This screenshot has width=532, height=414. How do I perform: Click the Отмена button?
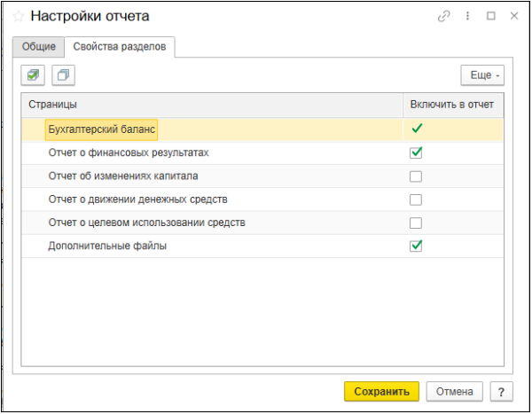coord(454,392)
